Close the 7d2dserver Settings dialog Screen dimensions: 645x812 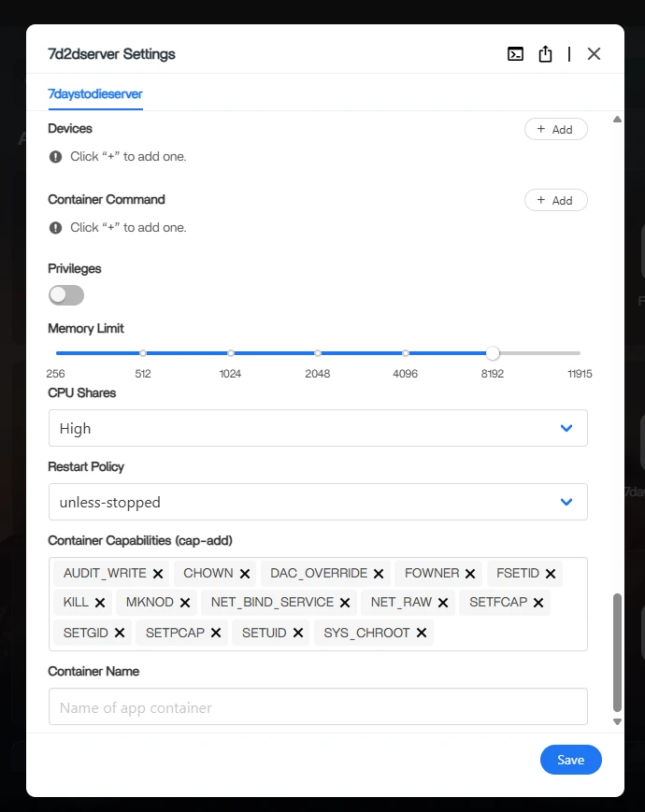click(x=594, y=54)
